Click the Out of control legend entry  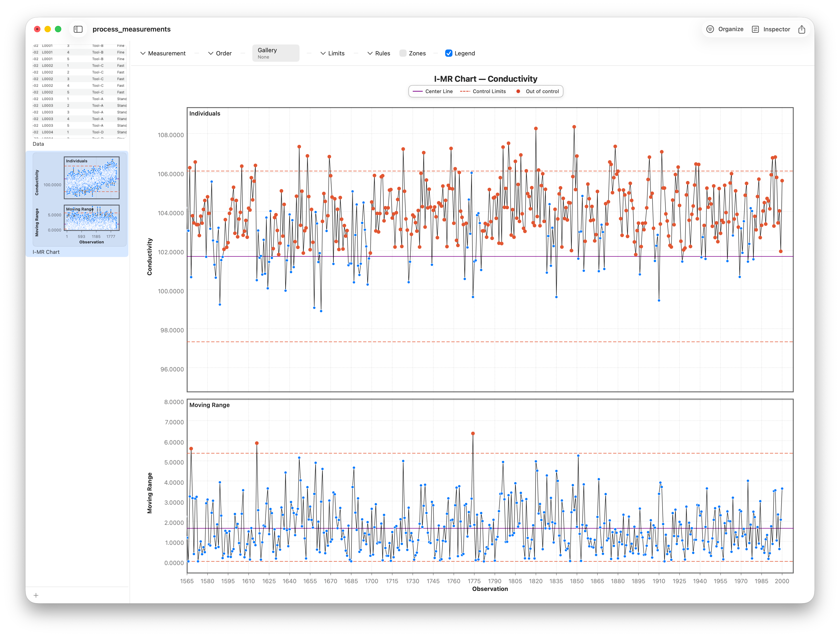click(x=537, y=91)
